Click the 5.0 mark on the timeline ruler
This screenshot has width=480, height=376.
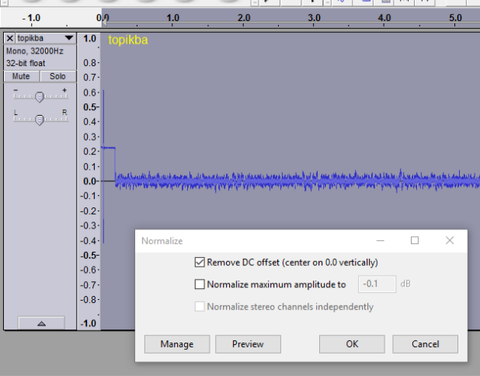click(x=455, y=18)
